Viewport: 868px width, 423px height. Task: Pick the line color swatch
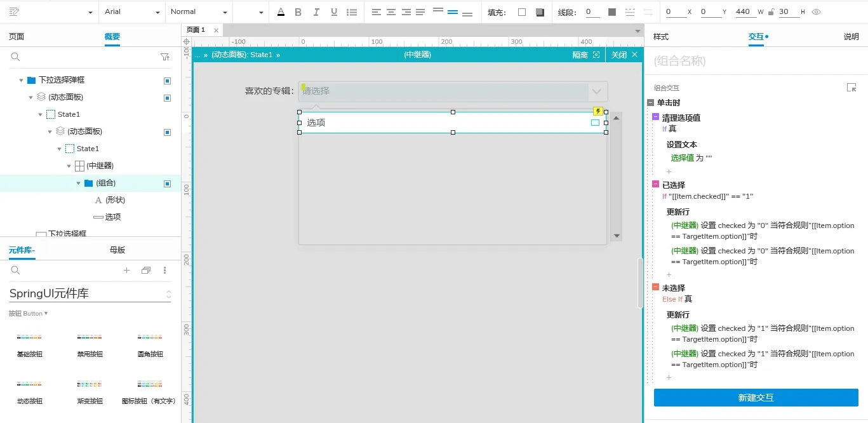pos(612,12)
